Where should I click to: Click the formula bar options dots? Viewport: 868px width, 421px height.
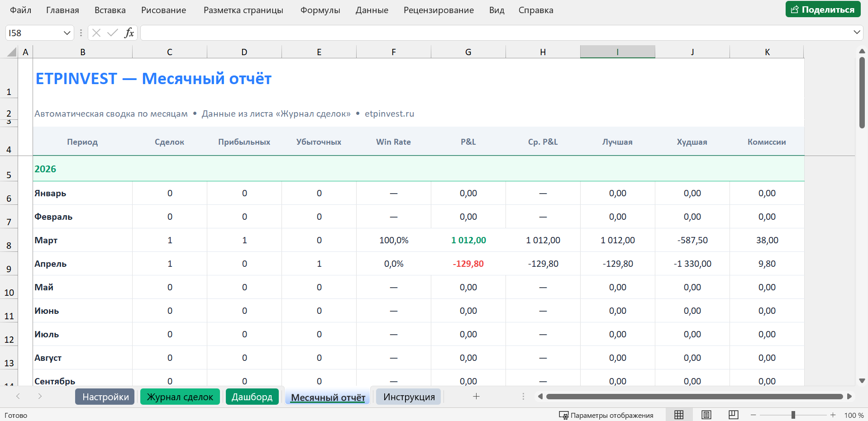click(81, 33)
